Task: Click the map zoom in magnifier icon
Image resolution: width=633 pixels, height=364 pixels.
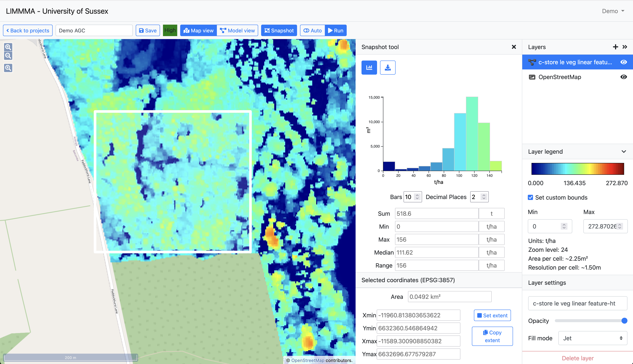Action: (x=8, y=47)
